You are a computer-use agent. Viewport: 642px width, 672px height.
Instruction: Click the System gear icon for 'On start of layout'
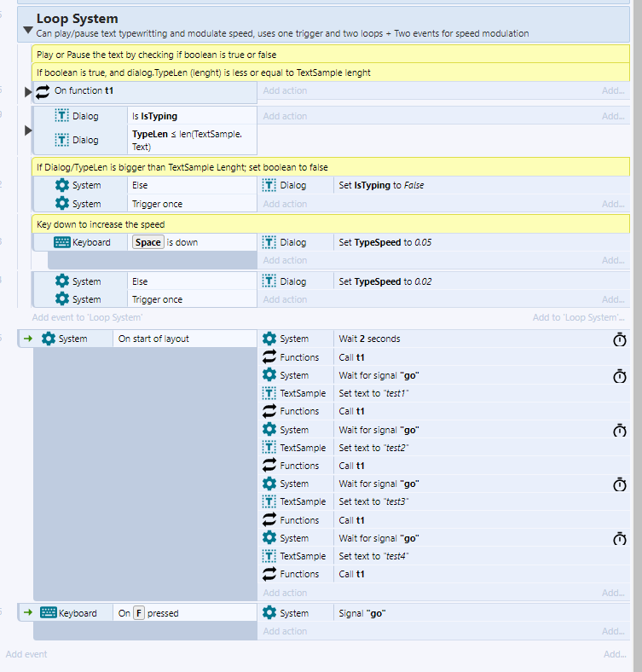click(x=48, y=339)
